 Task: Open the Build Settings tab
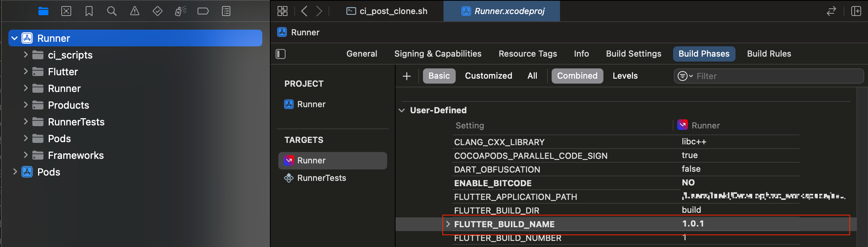[633, 54]
